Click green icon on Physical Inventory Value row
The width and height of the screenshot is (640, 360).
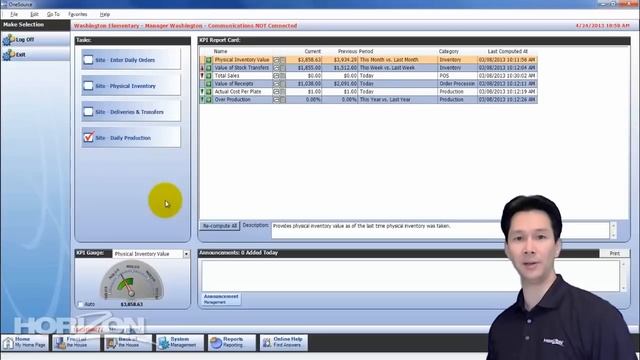(209, 60)
